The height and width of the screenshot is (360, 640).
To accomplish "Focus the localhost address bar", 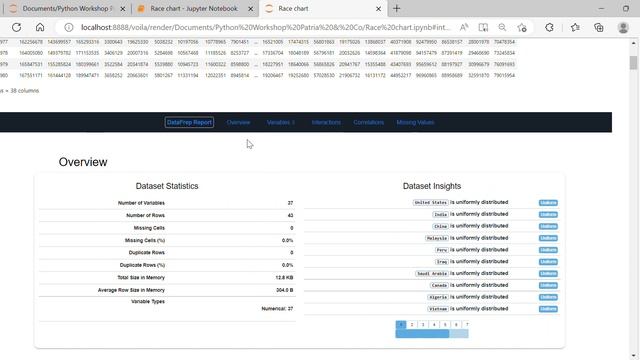I will 265,27.
